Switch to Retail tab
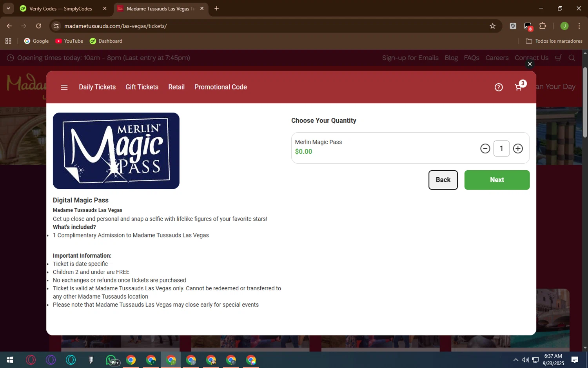The image size is (588, 368). tap(176, 87)
